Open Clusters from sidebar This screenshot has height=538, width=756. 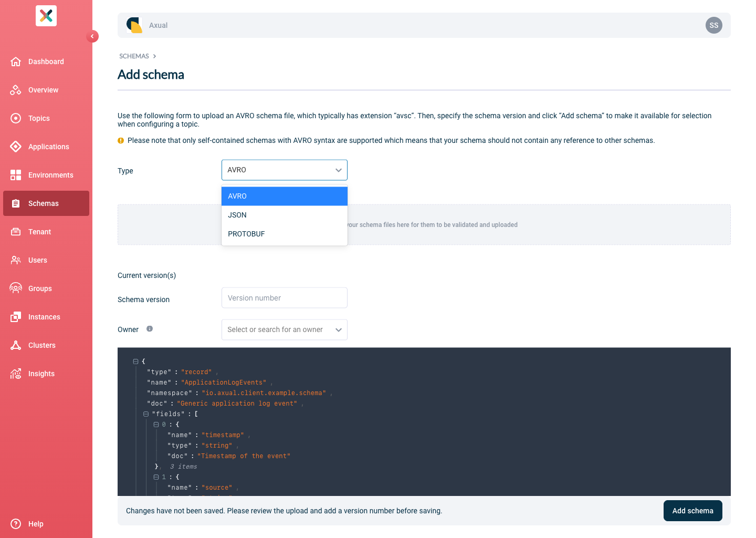[x=46, y=345]
